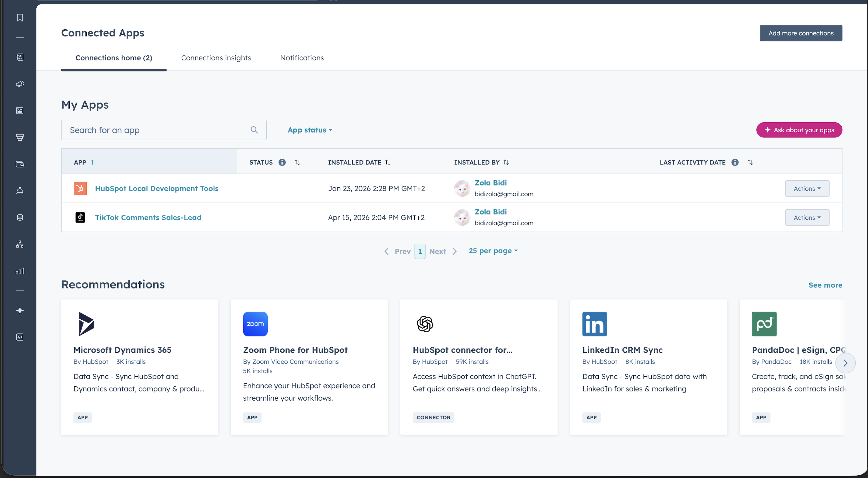Open the Marketing megaphone sidebar icon
Screen dimensions: 868x478
coord(20,84)
